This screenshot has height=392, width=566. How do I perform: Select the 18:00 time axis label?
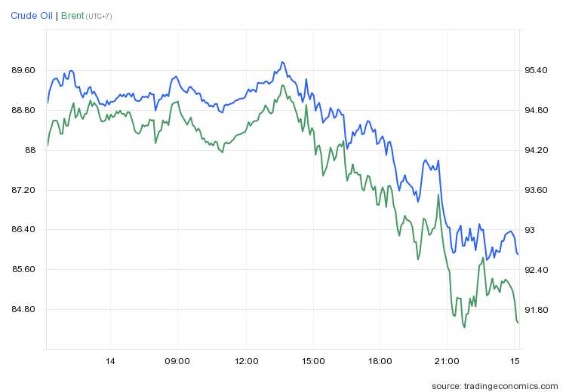[x=380, y=362]
